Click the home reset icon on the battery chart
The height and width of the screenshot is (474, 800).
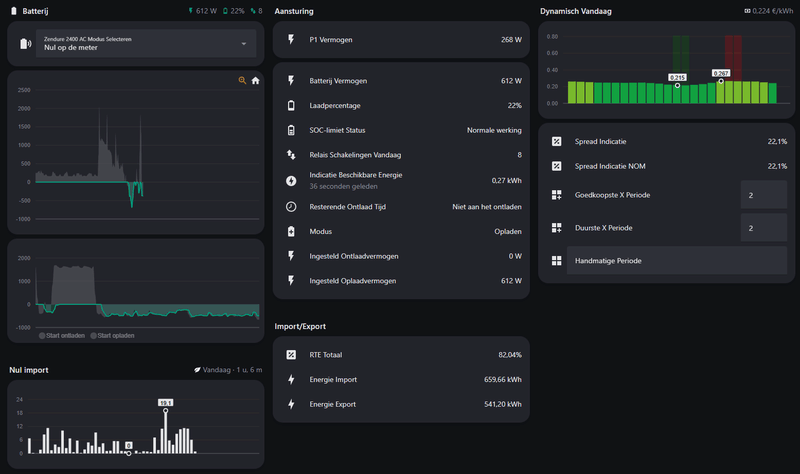tap(255, 81)
